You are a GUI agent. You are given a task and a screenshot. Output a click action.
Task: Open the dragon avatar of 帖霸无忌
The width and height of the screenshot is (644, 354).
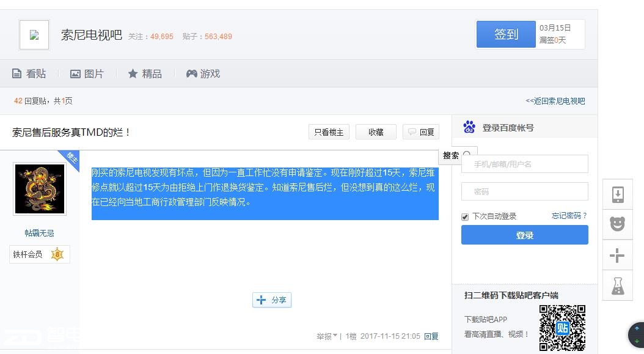tap(40, 189)
